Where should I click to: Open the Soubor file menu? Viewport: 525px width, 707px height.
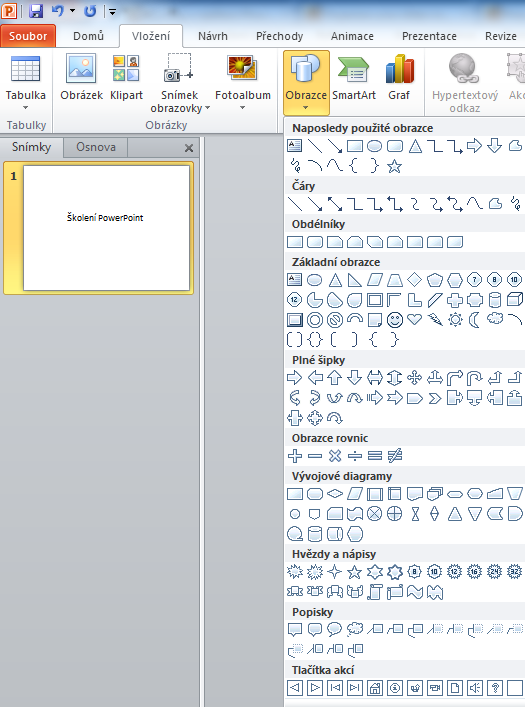point(28,36)
